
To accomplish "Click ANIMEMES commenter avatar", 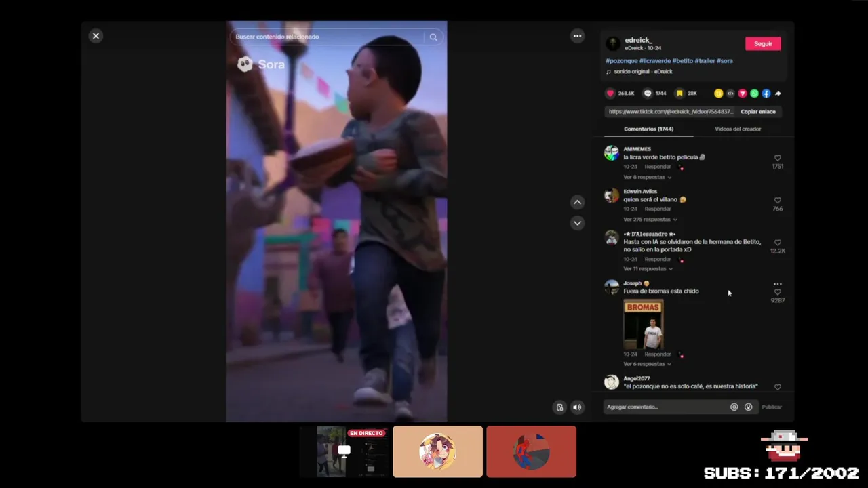I will 612,153.
